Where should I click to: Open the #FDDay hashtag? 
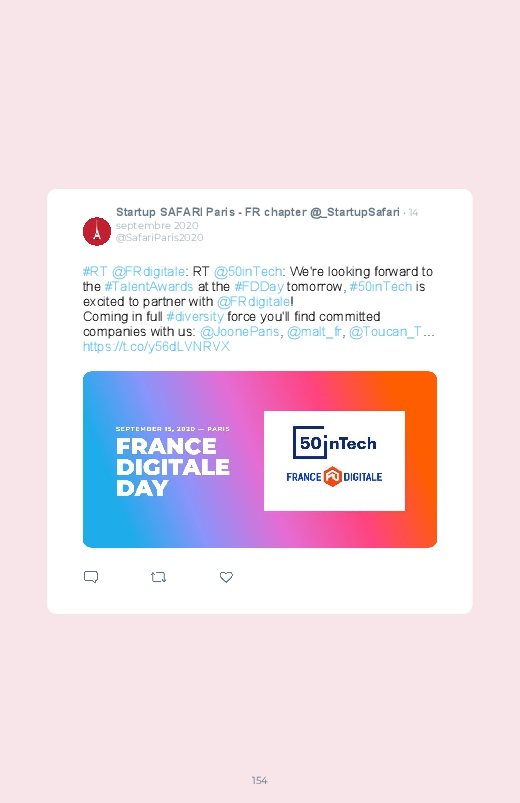[259, 286]
